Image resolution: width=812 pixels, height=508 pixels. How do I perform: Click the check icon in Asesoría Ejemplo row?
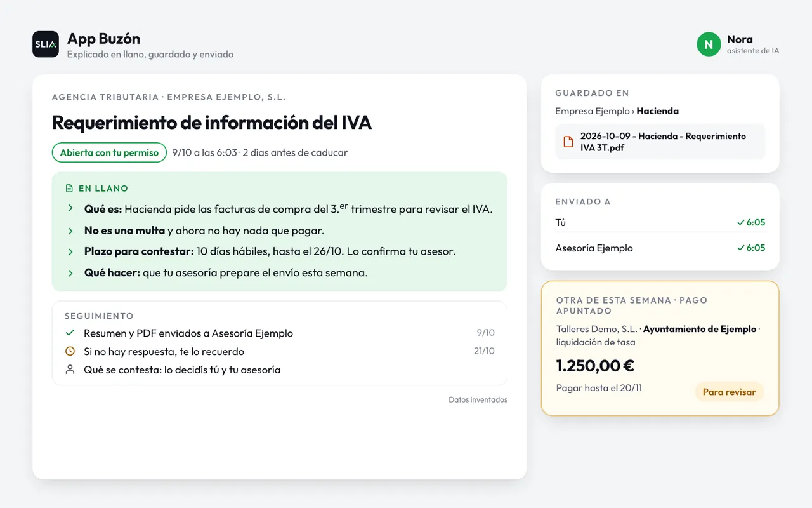[x=740, y=248]
